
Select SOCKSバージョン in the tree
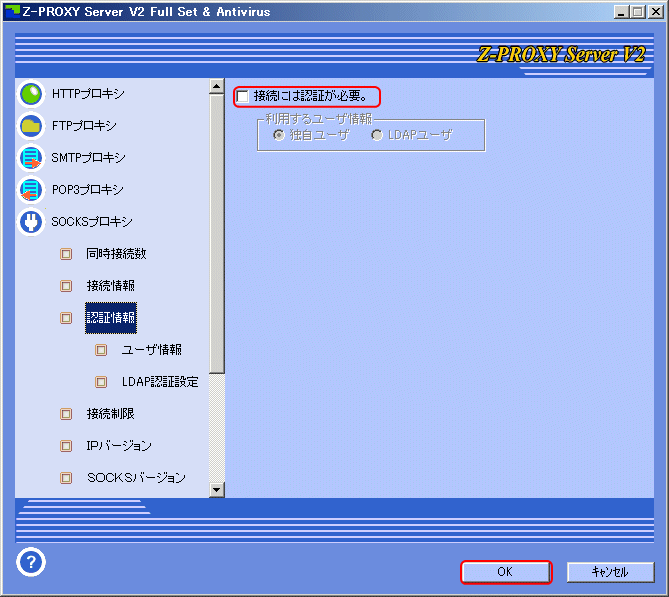tap(136, 478)
